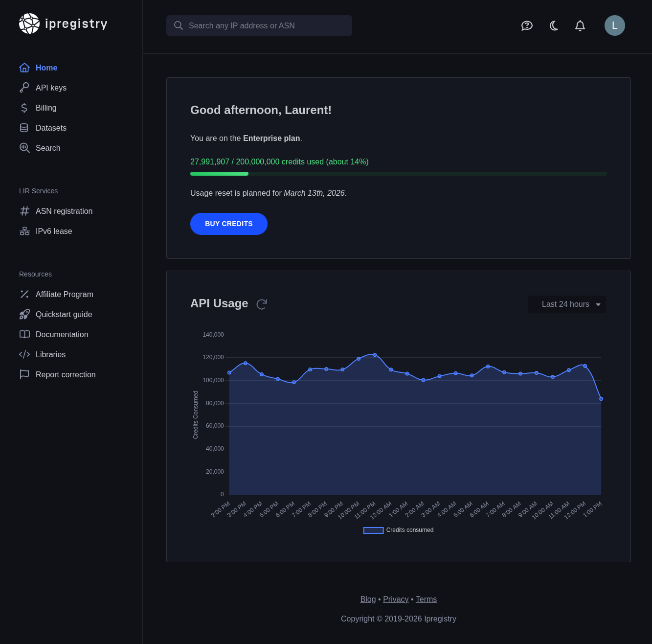Open the Privacy link in footer
Screen dimensions: 652x644
[395, 598]
